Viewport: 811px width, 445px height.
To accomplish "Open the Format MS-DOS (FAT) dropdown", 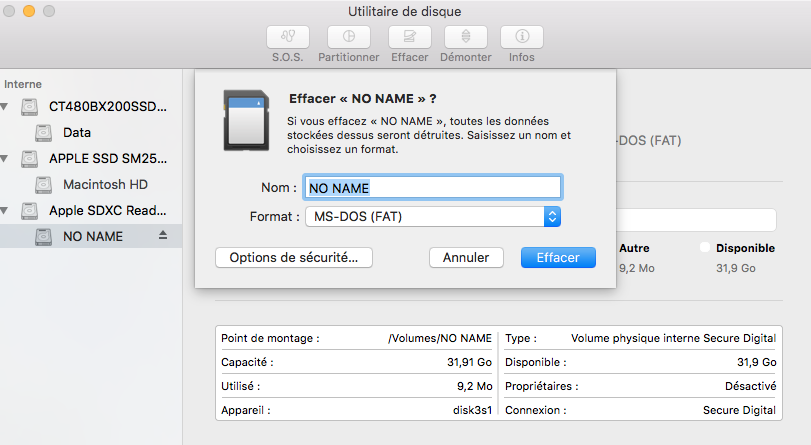I will pos(432,216).
